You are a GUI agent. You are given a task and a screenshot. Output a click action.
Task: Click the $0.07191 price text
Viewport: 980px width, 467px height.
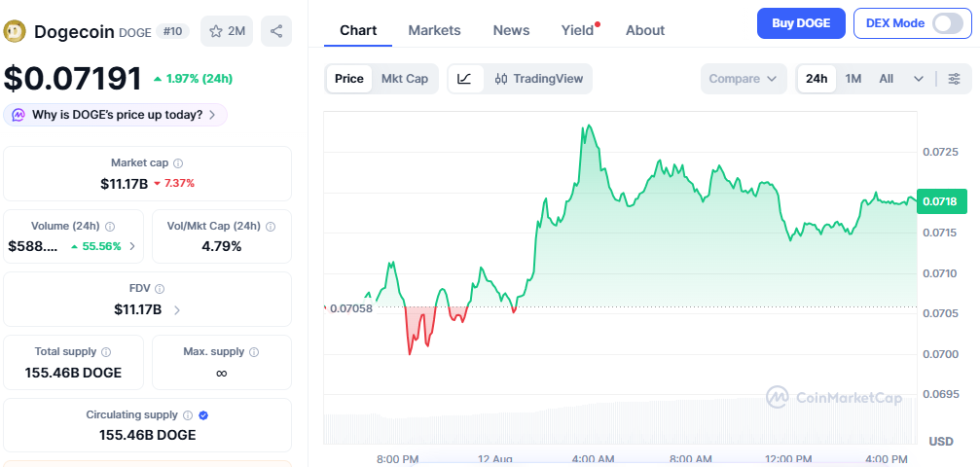point(73,79)
